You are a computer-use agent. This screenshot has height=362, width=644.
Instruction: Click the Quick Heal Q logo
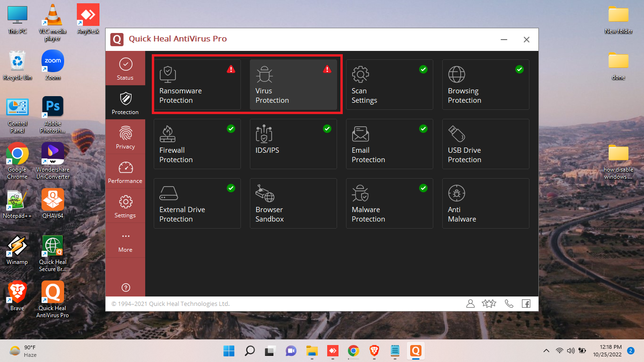117,39
